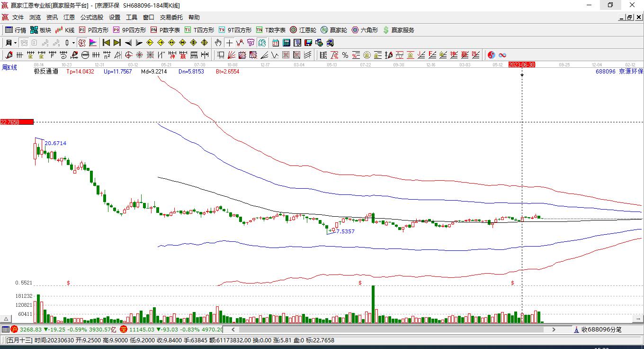
Task: Click the 收688096分笔 status link
Action: tap(600, 330)
